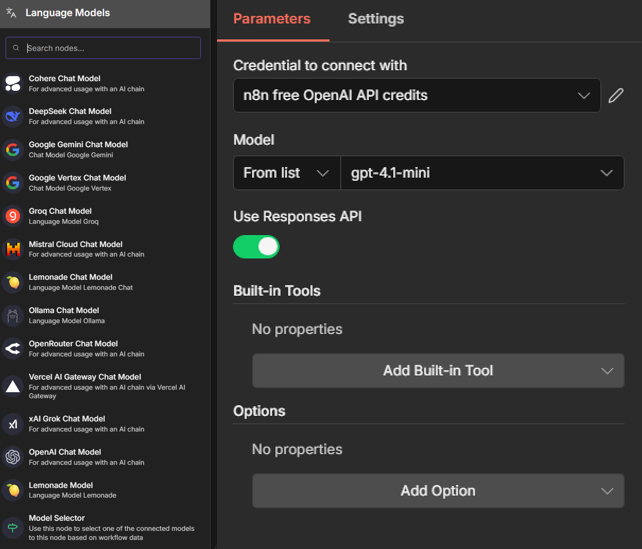This screenshot has height=549, width=642.
Task: Pick the xAI Grok Chat Model title
Action: click(x=67, y=419)
